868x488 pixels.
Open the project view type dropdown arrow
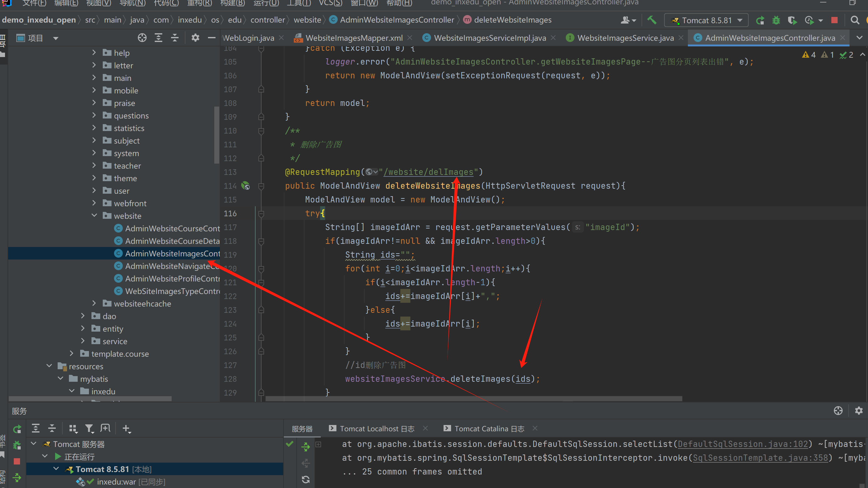click(x=56, y=38)
